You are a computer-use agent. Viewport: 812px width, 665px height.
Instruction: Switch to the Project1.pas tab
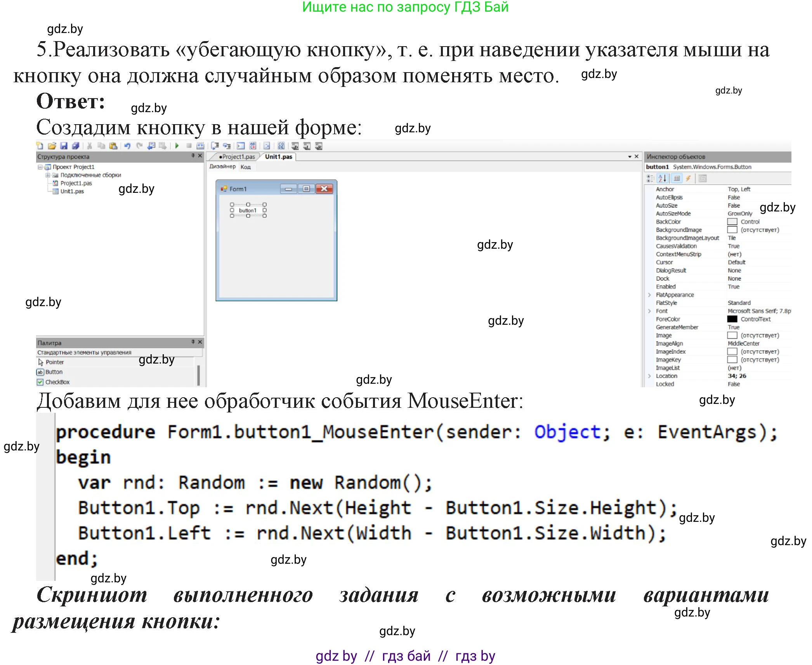[237, 157]
